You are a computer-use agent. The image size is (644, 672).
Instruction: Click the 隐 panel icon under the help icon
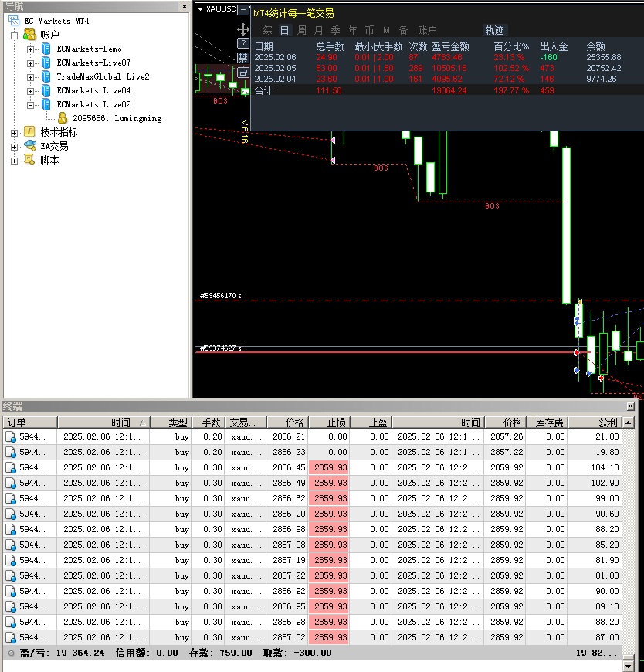click(243, 58)
